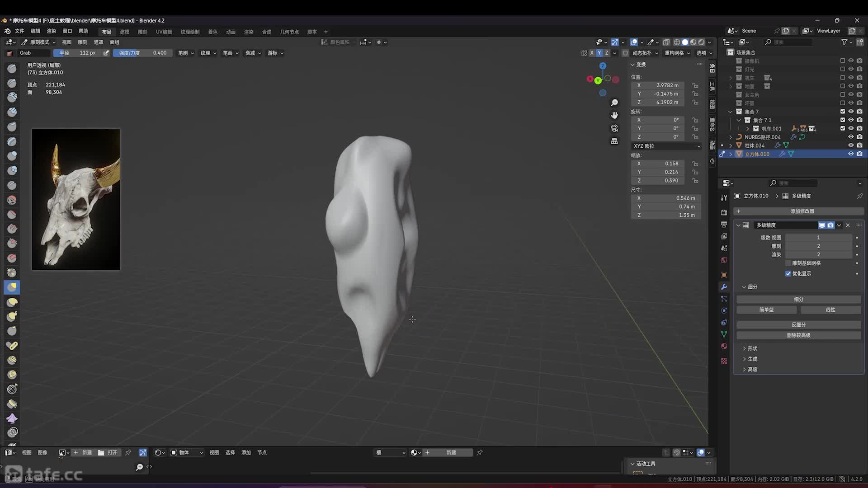Click the 线性 subdivision button
The height and width of the screenshot is (488, 868).
[831, 310]
